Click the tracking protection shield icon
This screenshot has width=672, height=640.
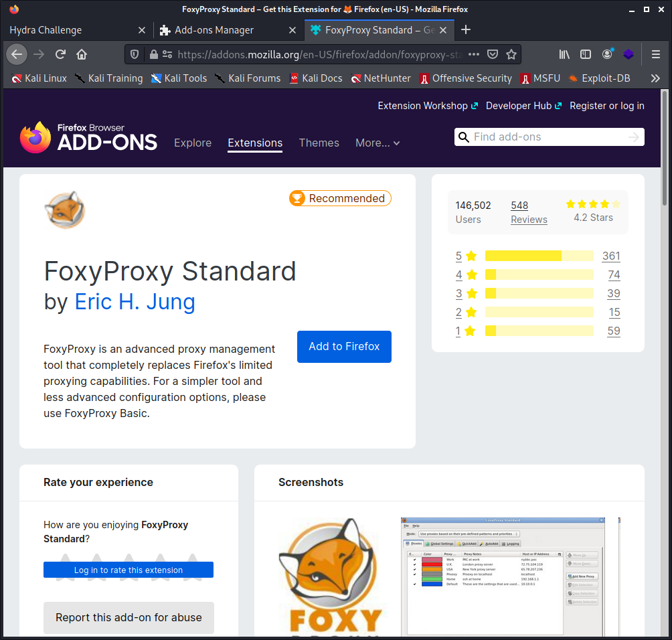135,54
